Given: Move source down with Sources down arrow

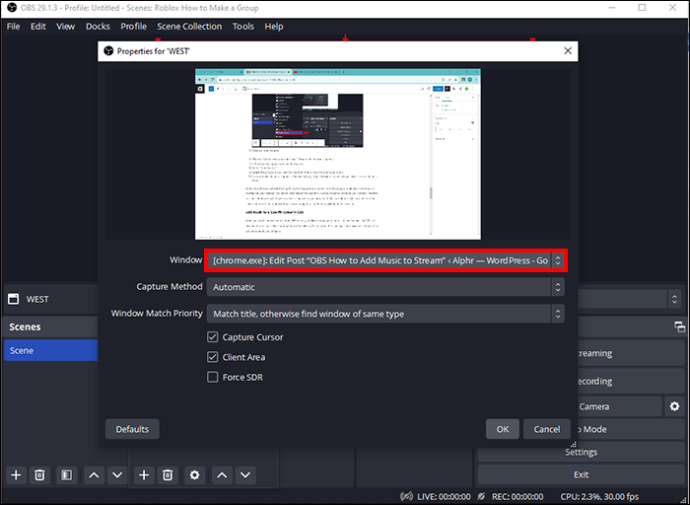Looking at the screenshot, I should [x=245, y=475].
